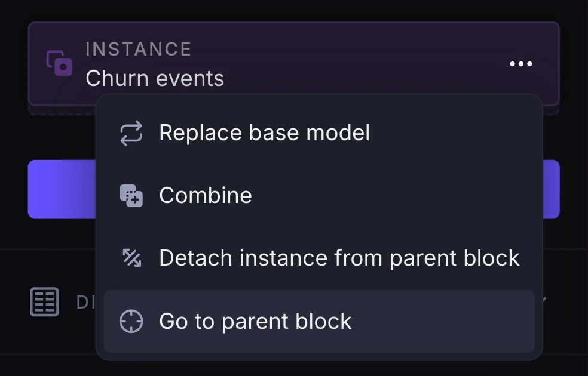Click the INSTANCE type label
Viewport: 588px width, 376px height.
tap(138, 49)
